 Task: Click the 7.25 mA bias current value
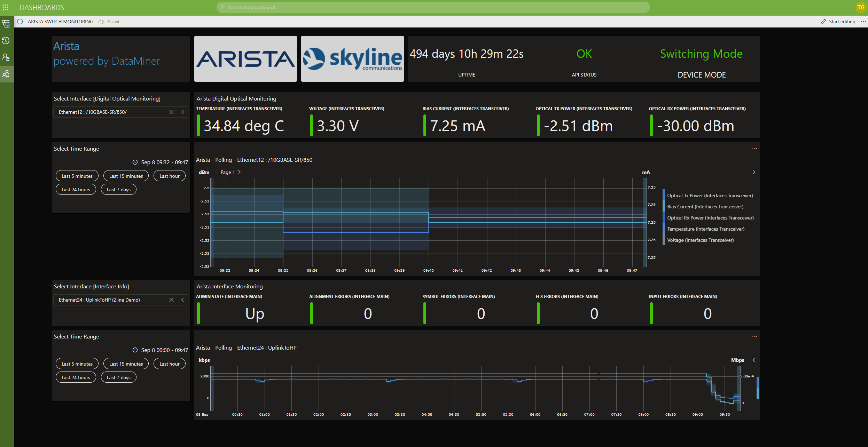458,126
